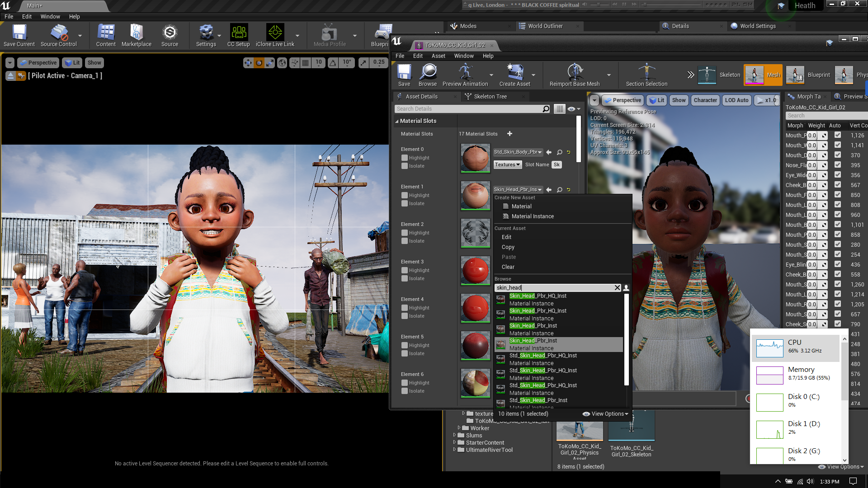Viewport: 868px width, 488px height.
Task: Switch to Skeleton Tree tab
Action: (x=491, y=97)
